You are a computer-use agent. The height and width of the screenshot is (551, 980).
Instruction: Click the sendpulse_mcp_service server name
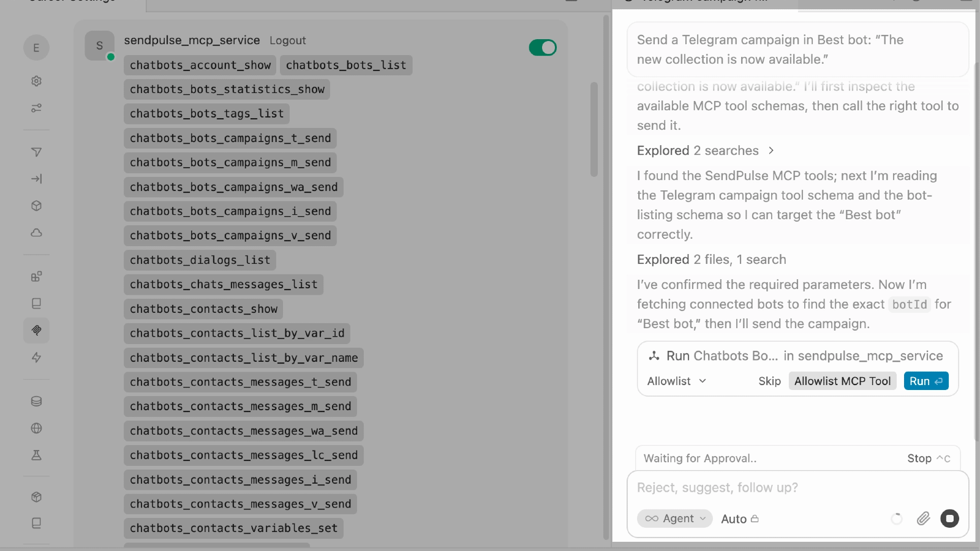click(x=192, y=40)
